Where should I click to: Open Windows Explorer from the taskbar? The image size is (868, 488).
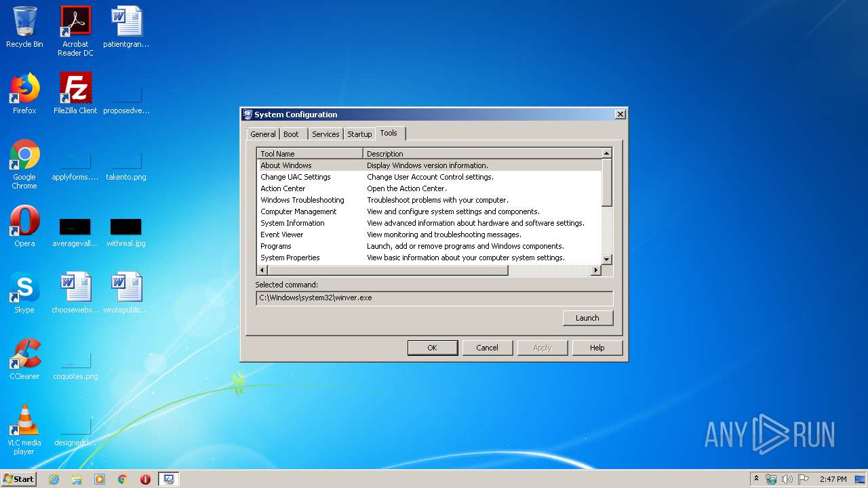click(77, 479)
